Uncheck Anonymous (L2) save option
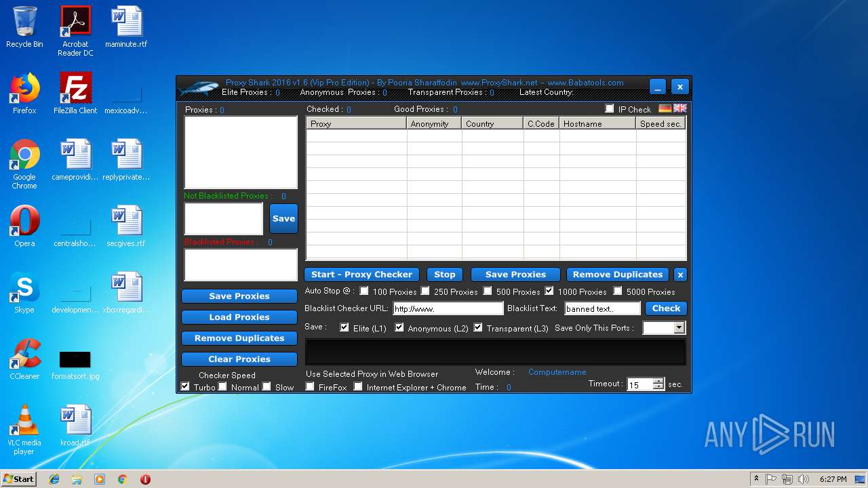This screenshot has width=868, height=488. [x=399, y=327]
